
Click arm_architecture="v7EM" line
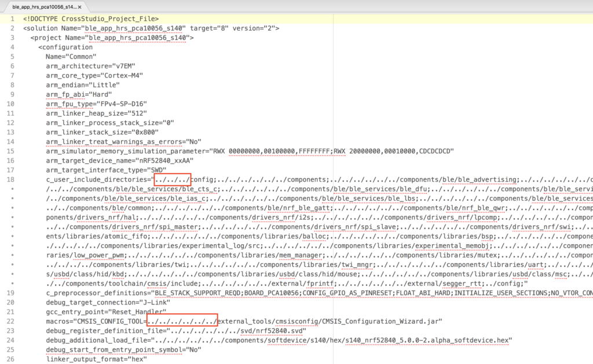click(x=91, y=66)
